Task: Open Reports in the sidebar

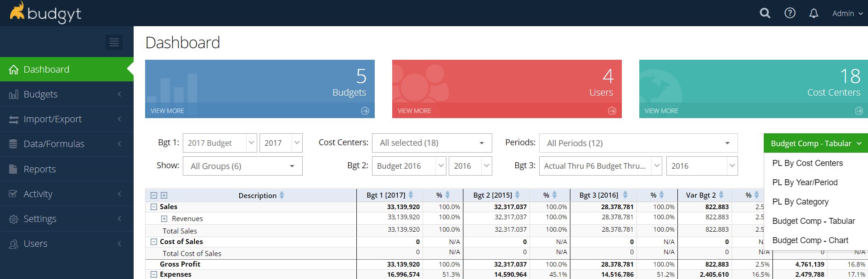Action: point(39,169)
